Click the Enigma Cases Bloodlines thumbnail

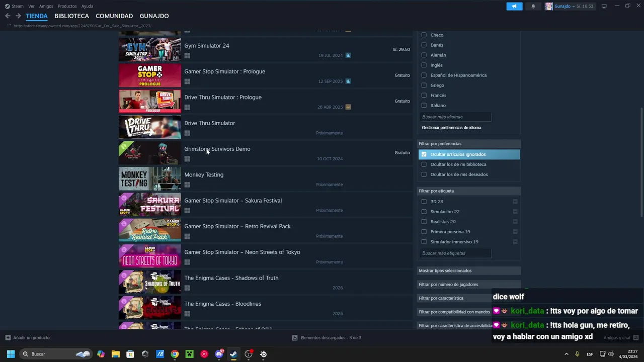click(150, 308)
